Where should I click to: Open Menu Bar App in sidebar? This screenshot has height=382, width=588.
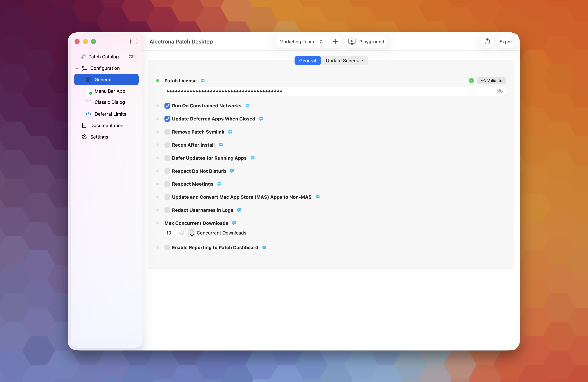coord(106,91)
